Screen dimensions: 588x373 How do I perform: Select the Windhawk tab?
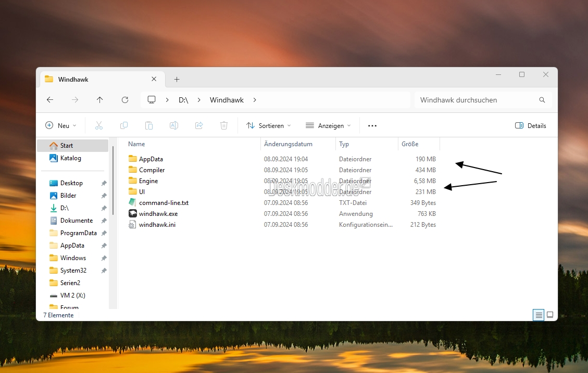[x=102, y=80]
